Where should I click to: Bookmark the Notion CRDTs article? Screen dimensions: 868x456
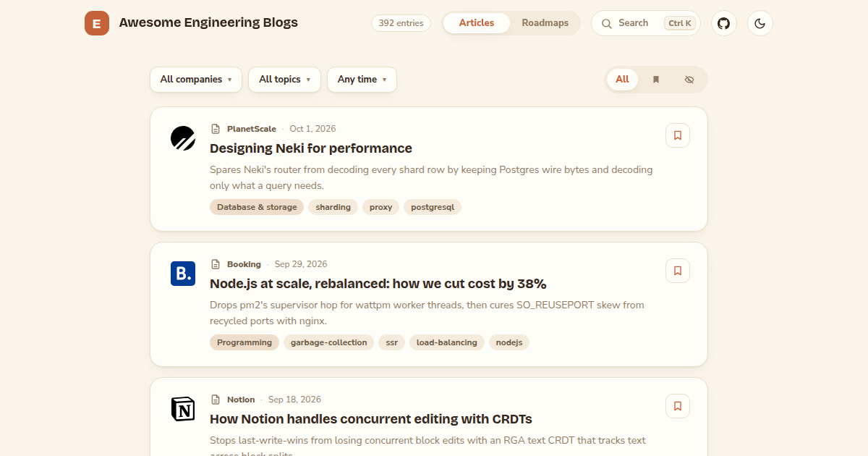pyautogui.click(x=678, y=406)
